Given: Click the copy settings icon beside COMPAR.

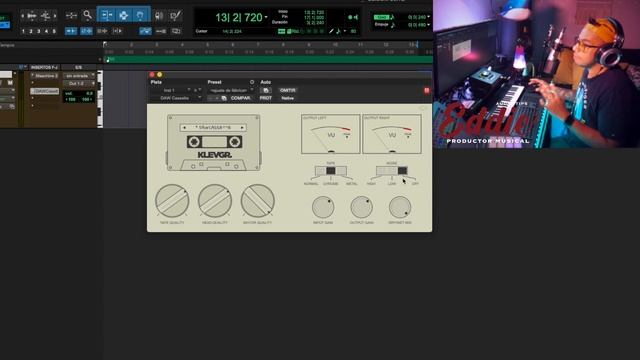Looking at the screenshot, I should 224,98.
